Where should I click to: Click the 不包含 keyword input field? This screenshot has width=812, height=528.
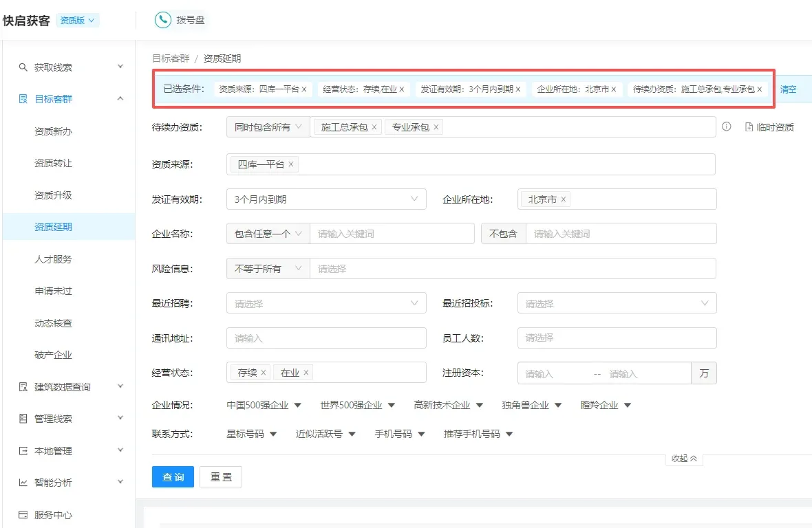click(x=621, y=234)
